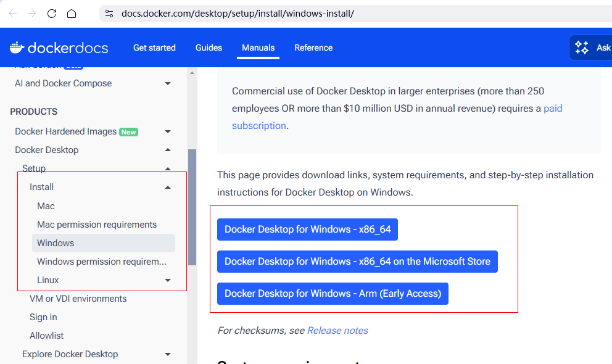
Task: Follow the paid subscription link
Action: point(553,109)
